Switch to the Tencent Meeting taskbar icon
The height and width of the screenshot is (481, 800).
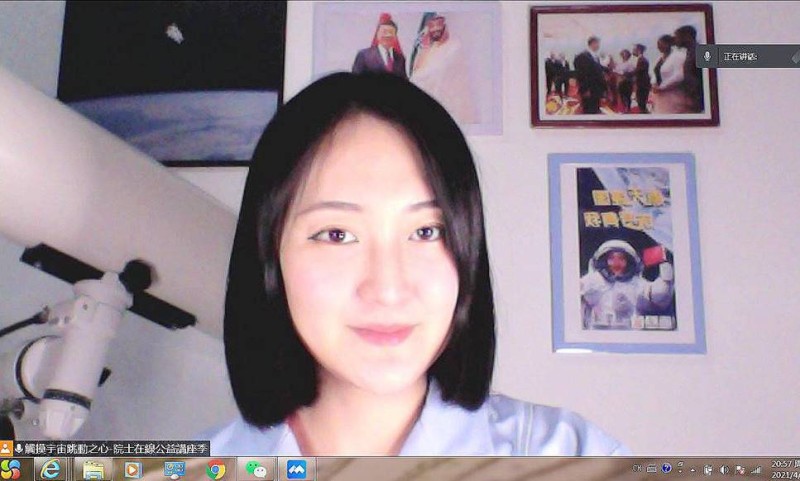[x=297, y=469]
